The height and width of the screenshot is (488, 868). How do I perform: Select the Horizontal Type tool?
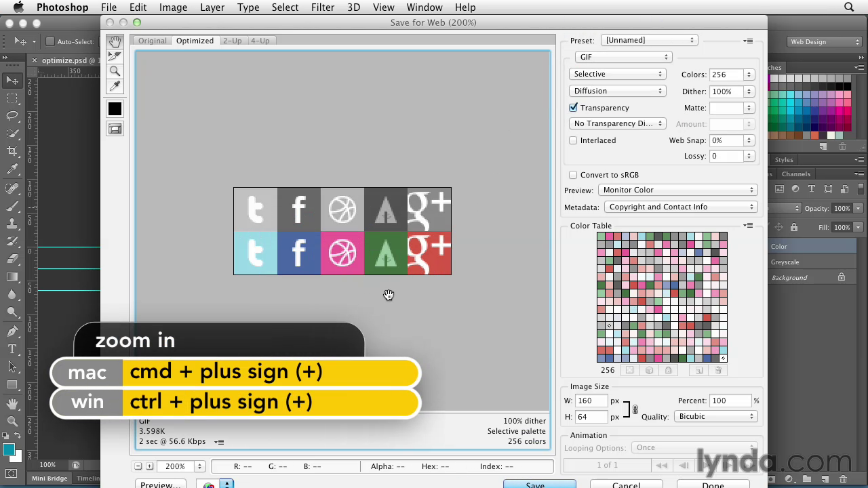12,349
